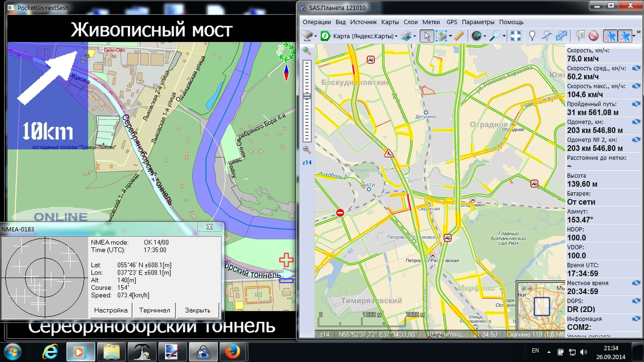This screenshot has width=644, height=362.
Task: Expand dropdown arrow beside globe icon
Action: (x=485, y=36)
